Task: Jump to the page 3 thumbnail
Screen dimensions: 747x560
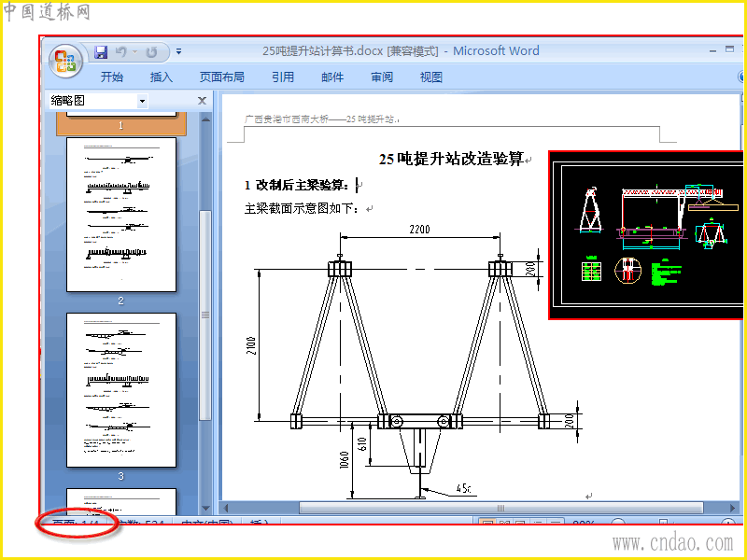Action: click(x=121, y=390)
